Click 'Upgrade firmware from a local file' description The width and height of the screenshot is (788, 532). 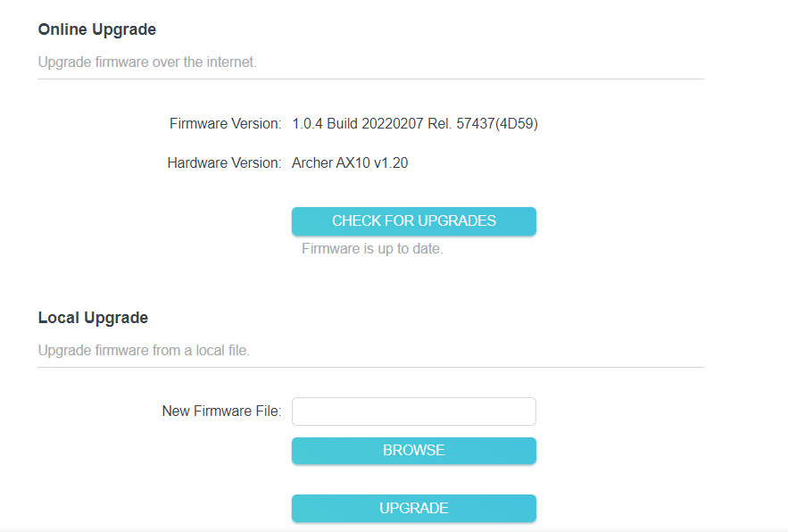144,351
